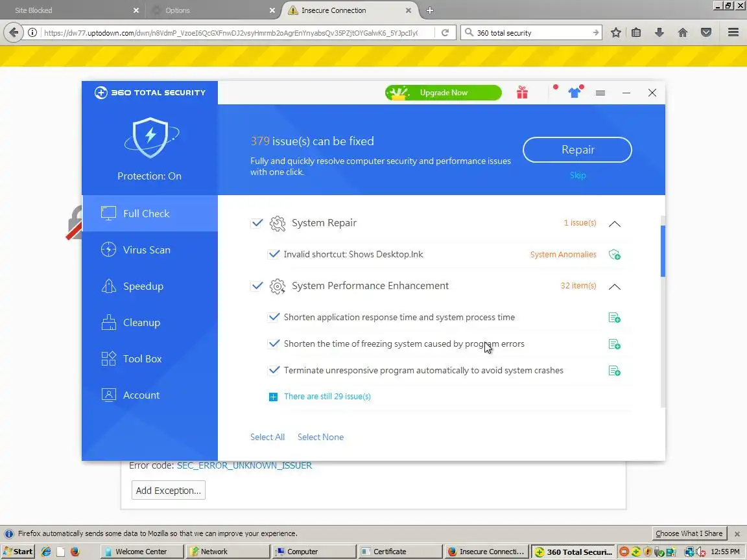Uncheck Invalid shortcut: Shows Desktop.lnk
Screen dimensions: 747x560
pyautogui.click(x=274, y=254)
